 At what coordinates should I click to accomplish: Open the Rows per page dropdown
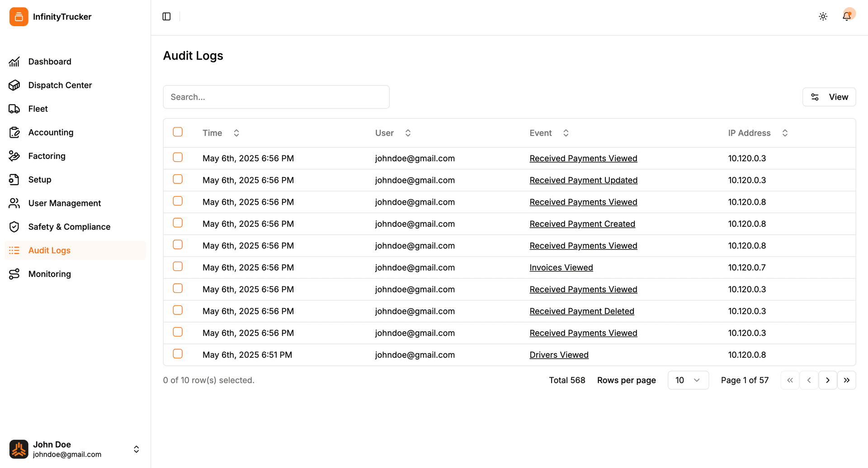point(688,380)
